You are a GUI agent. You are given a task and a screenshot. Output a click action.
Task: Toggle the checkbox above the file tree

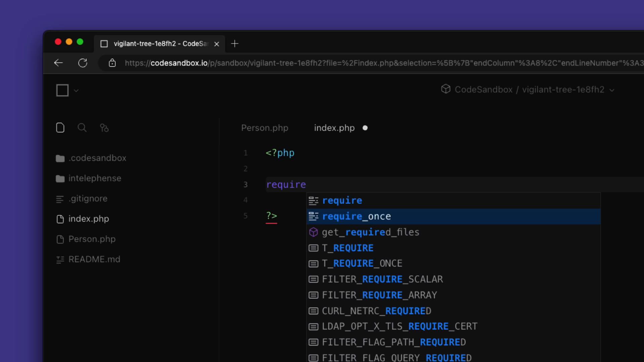pyautogui.click(x=62, y=90)
